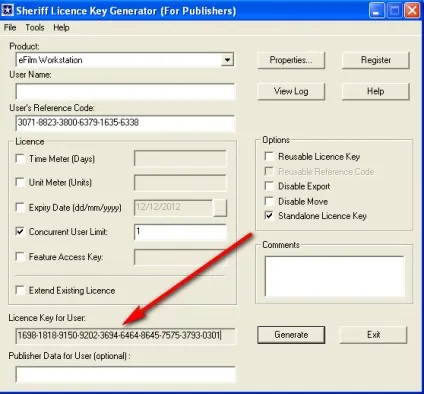This screenshot has width=424, height=394.
Task: Click the Licence Key for User field
Action: [125, 335]
